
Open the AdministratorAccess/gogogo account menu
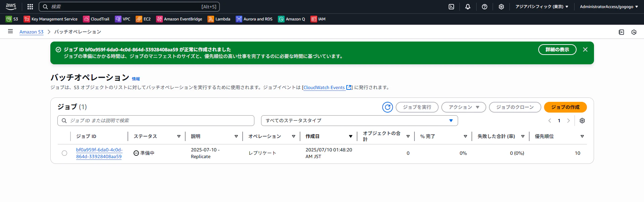(x=609, y=7)
